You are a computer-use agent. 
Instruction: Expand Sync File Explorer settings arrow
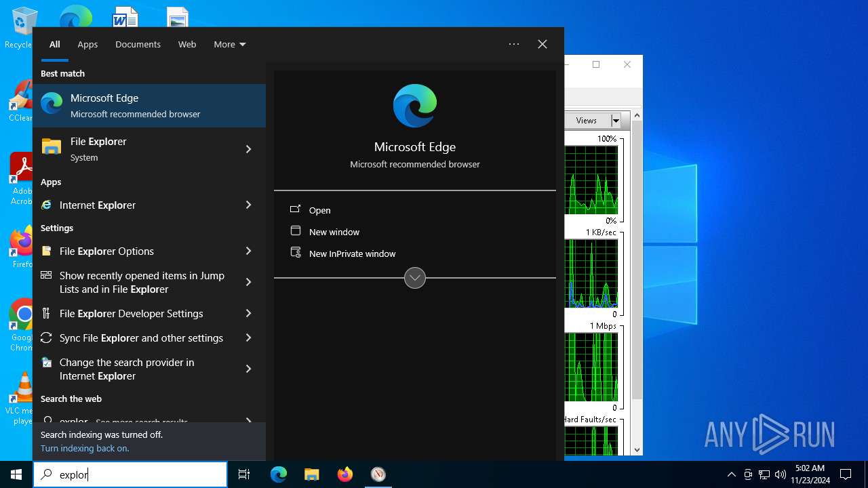click(x=248, y=338)
